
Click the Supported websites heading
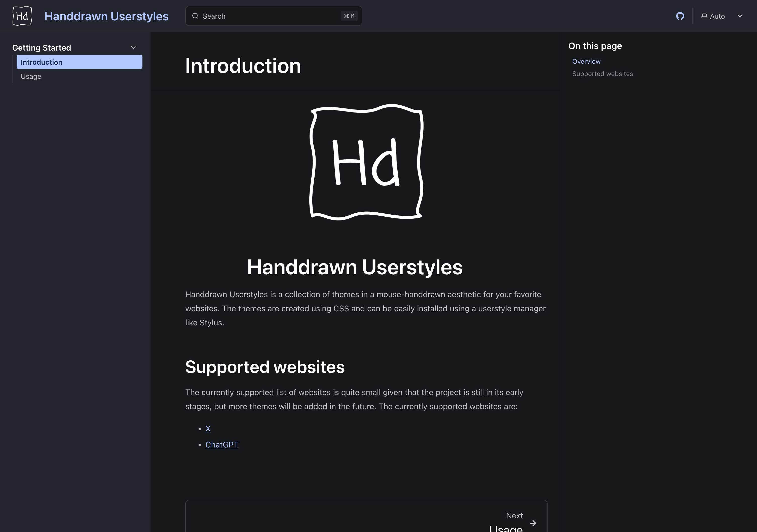(x=265, y=367)
